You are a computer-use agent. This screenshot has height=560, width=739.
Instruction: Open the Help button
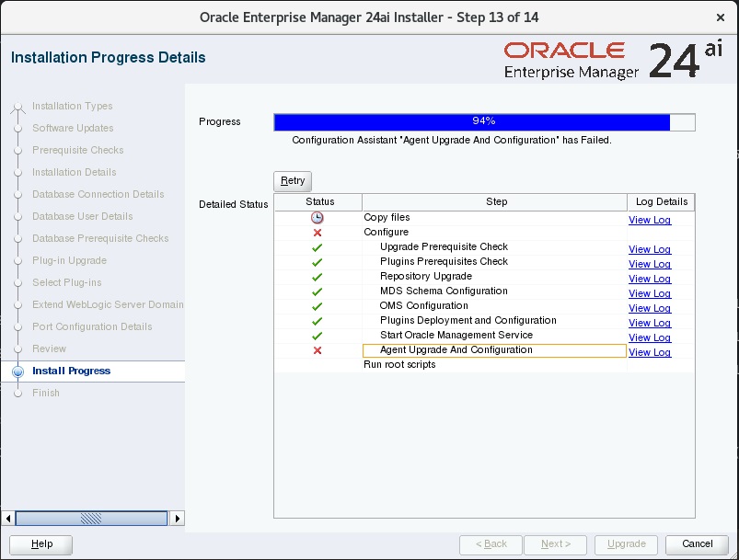pyautogui.click(x=41, y=544)
